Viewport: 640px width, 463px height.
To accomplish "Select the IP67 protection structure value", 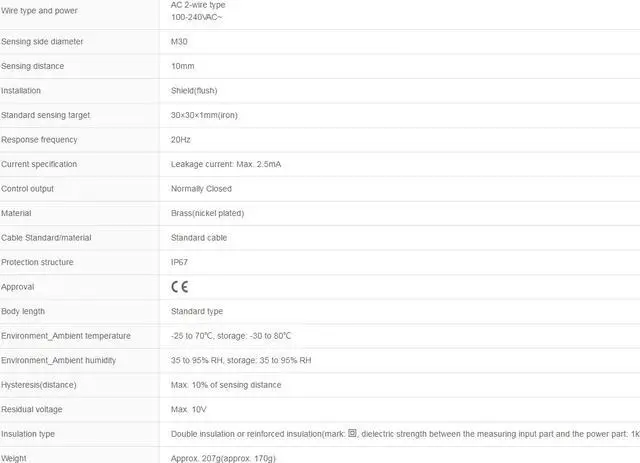I will pyautogui.click(x=179, y=262).
